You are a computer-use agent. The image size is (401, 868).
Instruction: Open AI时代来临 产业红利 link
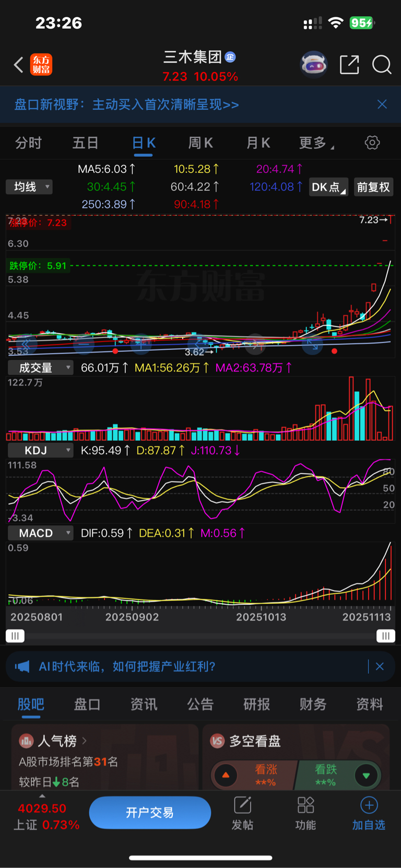point(127,666)
